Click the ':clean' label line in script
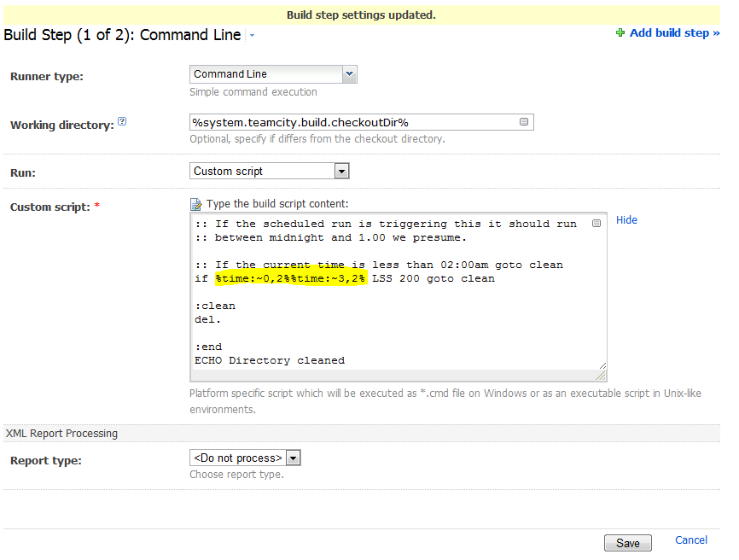Viewport: 739px width, 560px height. point(215,306)
